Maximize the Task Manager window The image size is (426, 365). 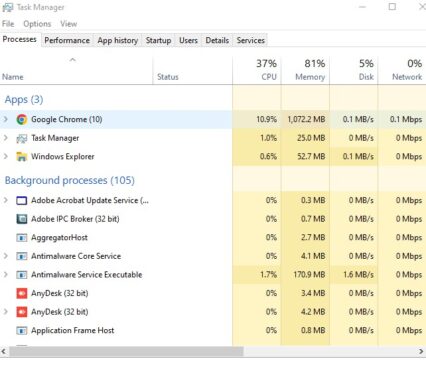coord(392,7)
